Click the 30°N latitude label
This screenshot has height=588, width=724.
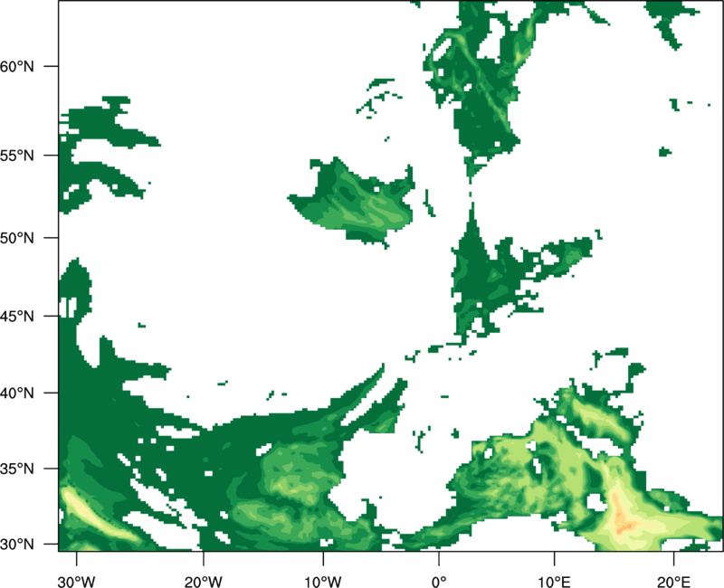tap(17, 545)
